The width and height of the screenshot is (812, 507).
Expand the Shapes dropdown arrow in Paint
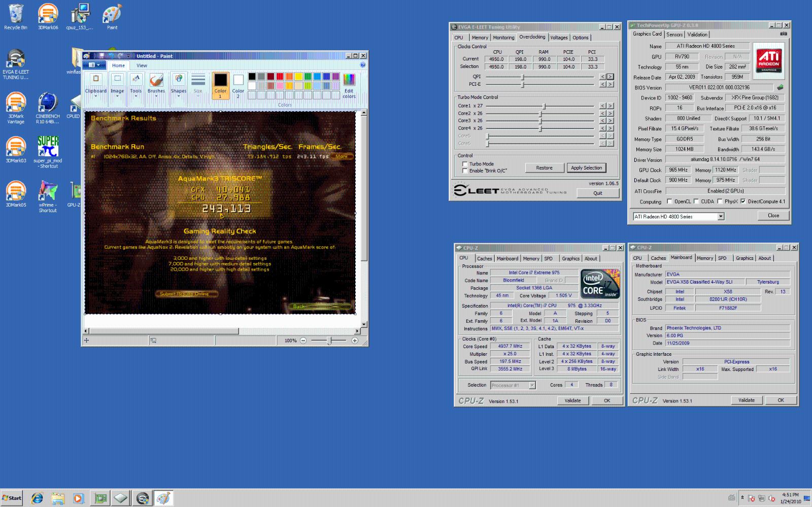179,96
